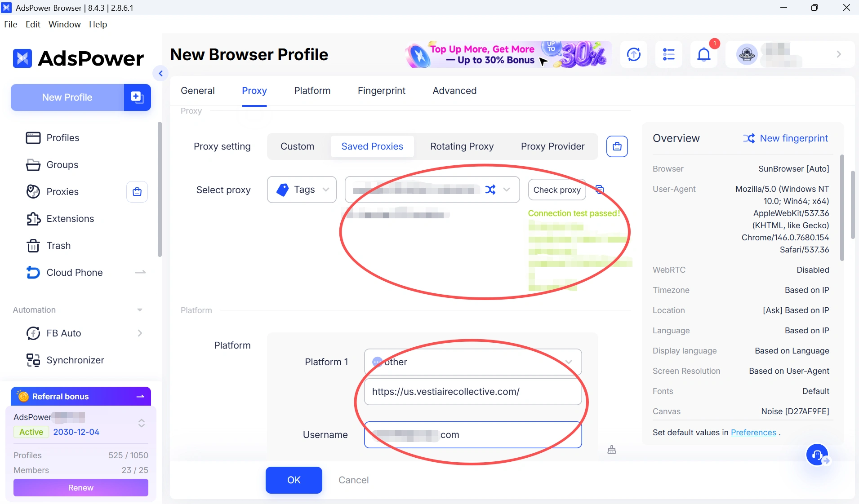Click the proxy store bag icon beside Proxies
This screenshot has width=859, height=504.
point(137,192)
